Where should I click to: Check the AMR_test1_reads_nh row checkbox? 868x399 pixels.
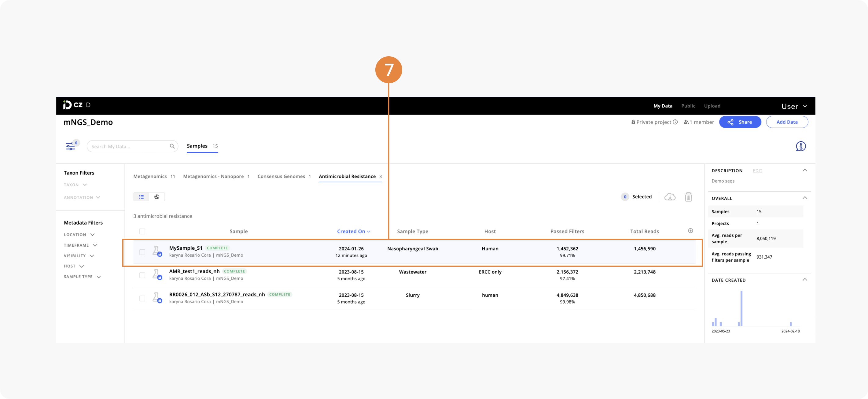pos(142,275)
